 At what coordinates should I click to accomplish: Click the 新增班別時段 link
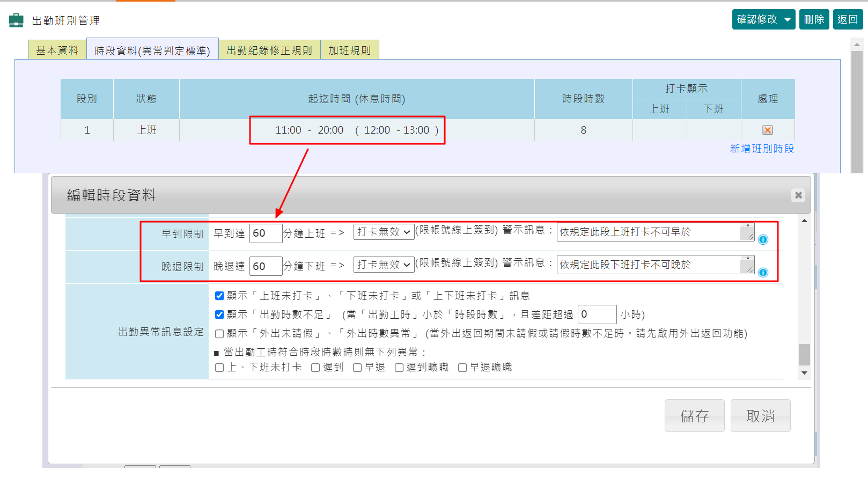(763, 149)
